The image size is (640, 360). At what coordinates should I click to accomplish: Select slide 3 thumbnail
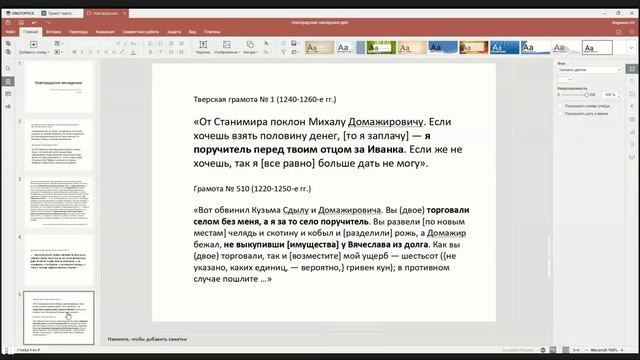(x=59, y=202)
